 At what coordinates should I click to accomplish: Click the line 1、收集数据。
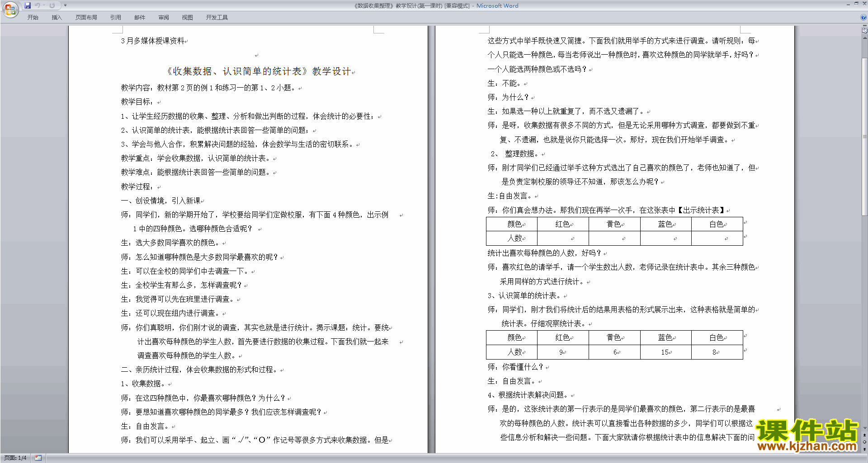point(143,383)
